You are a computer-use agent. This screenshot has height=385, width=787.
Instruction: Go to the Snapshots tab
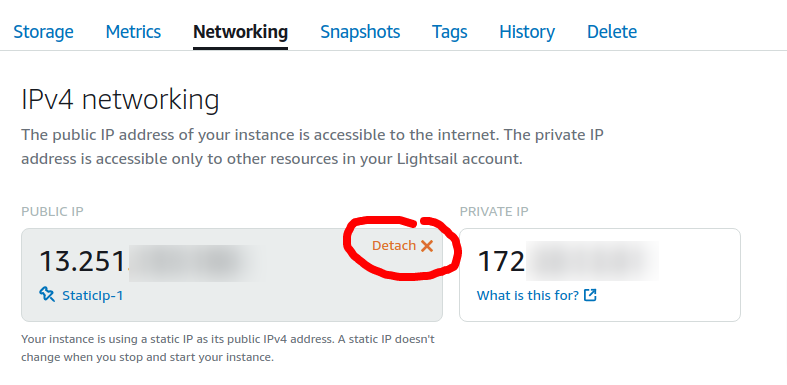360,32
